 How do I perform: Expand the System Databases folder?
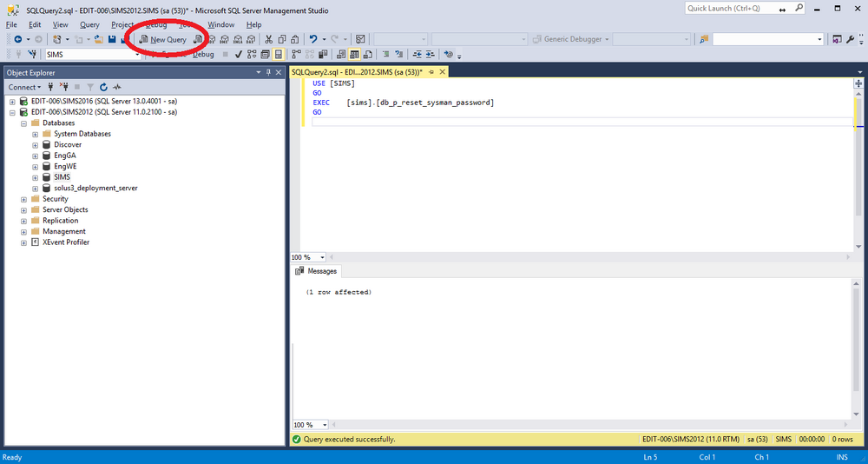pos(35,134)
